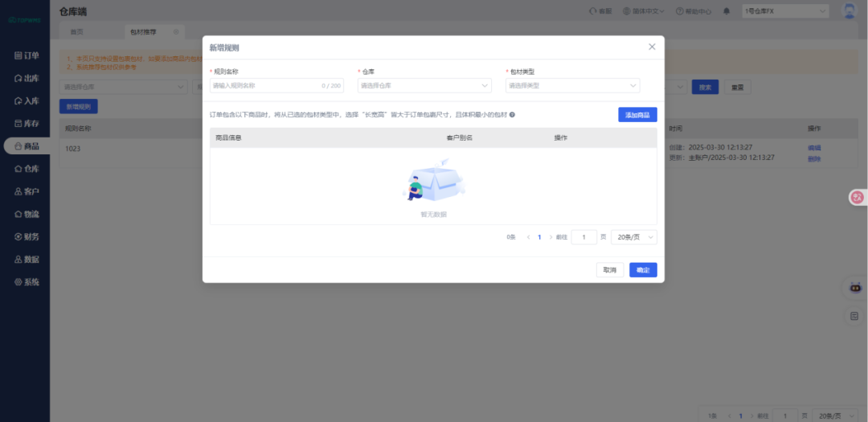Open the 财务 sidebar menu

[27, 236]
